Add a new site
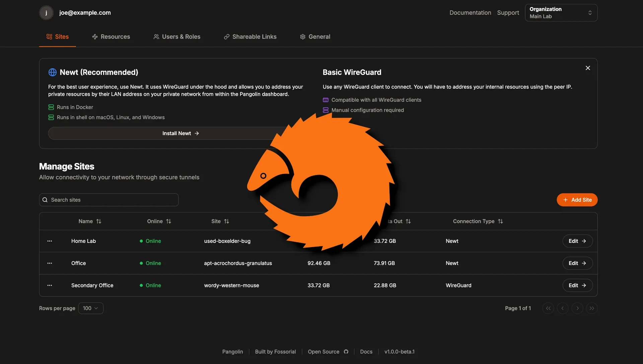 click(577, 200)
